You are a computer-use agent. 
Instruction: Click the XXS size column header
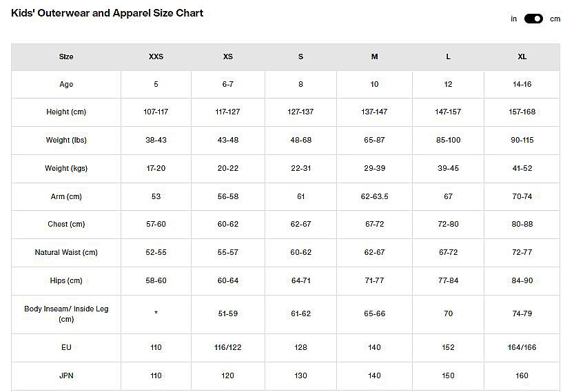(156, 56)
